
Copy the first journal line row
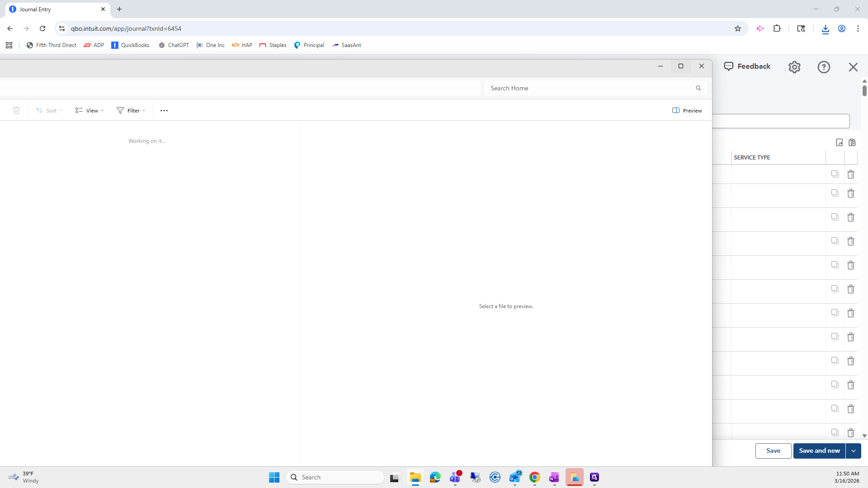click(835, 174)
